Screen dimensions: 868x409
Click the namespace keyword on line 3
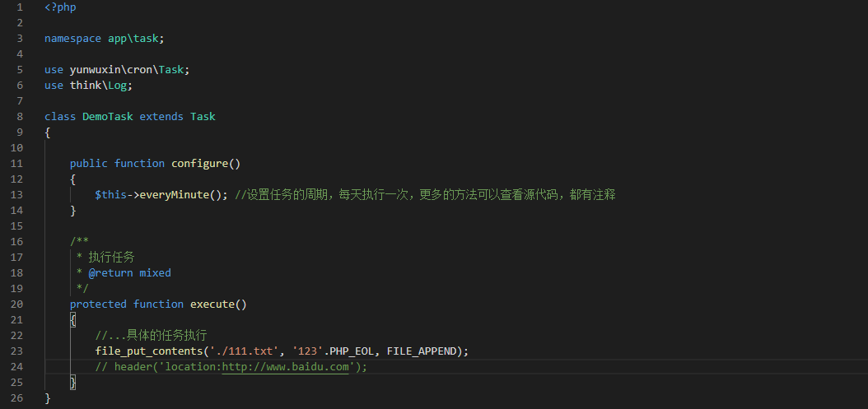[x=72, y=39]
